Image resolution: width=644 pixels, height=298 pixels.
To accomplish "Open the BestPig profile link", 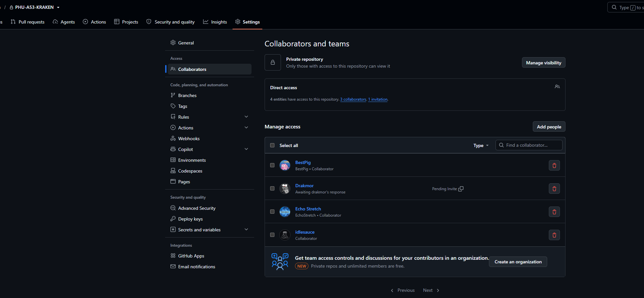I will pyautogui.click(x=303, y=162).
